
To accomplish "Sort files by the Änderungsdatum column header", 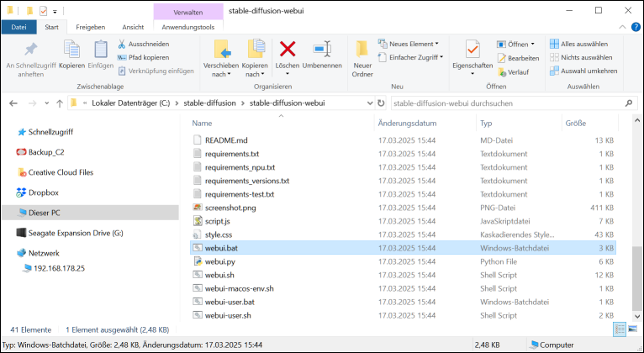I will (407, 123).
